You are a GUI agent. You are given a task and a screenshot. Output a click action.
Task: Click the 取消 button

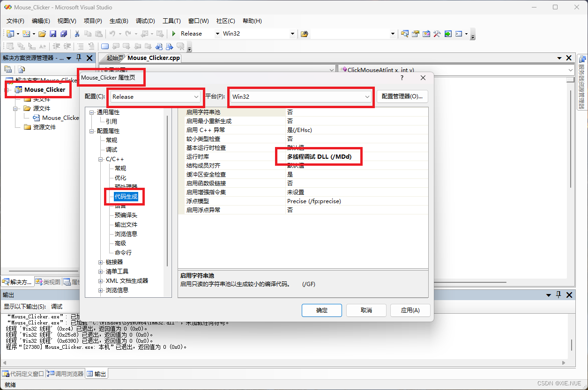pyautogui.click(x=366, y=310)
